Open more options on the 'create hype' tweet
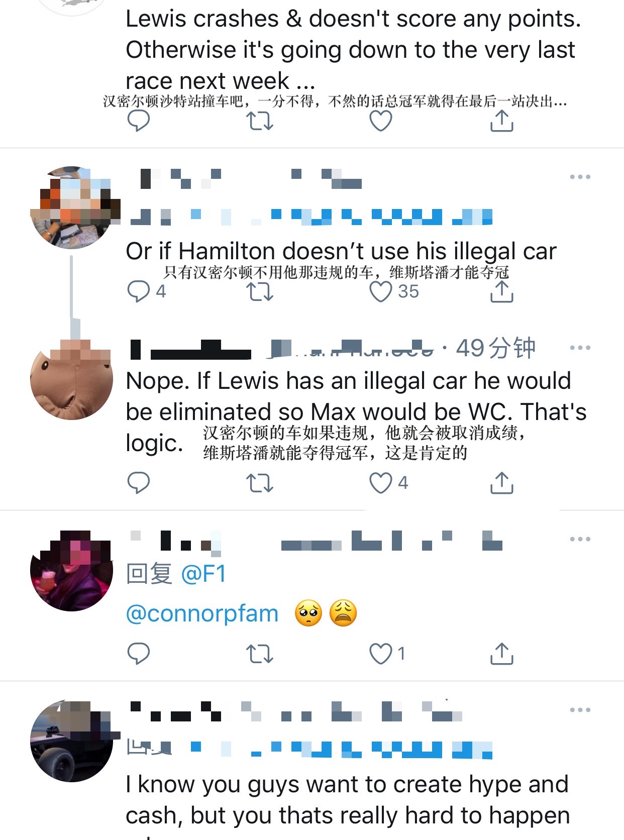 pyautogui.click(x=580, y=710)
